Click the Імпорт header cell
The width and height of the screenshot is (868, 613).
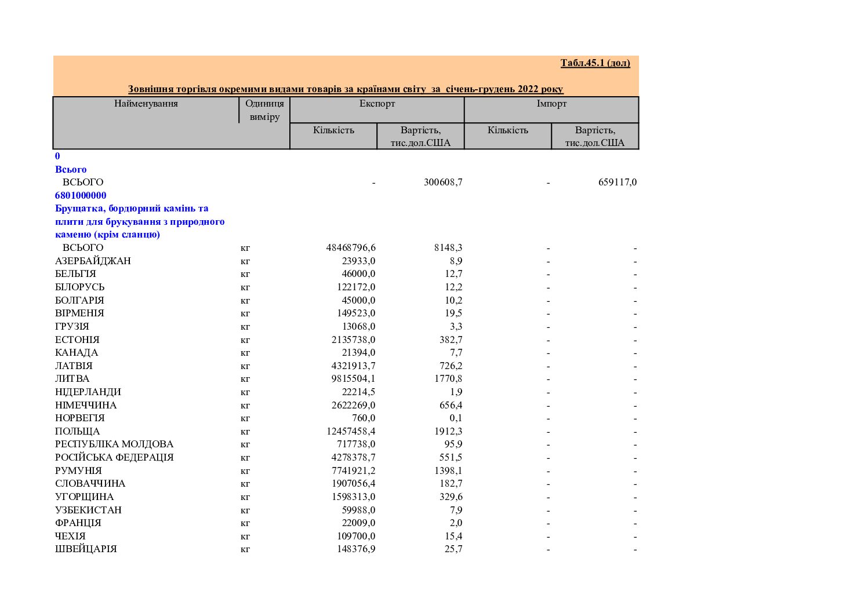[x=551, y=104]
